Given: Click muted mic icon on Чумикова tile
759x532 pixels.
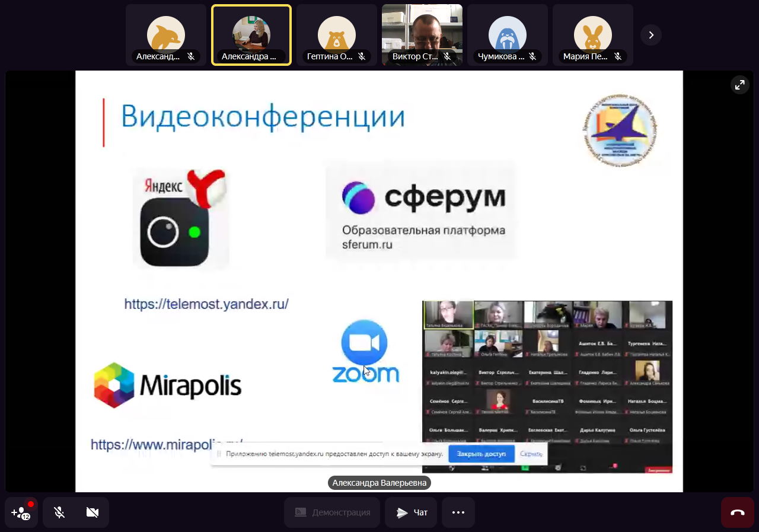Looking at the screenshot, I should [x=532, y=56].
